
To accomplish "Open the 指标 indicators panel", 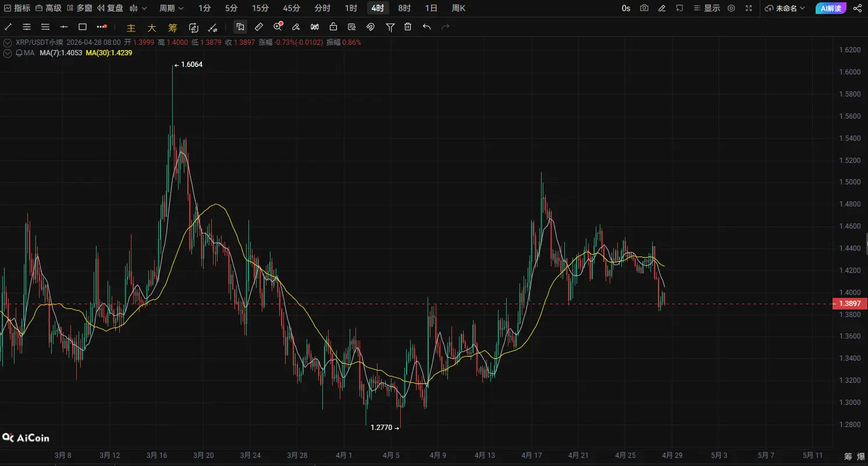I will pyautogui.click(x=17, y=8).
